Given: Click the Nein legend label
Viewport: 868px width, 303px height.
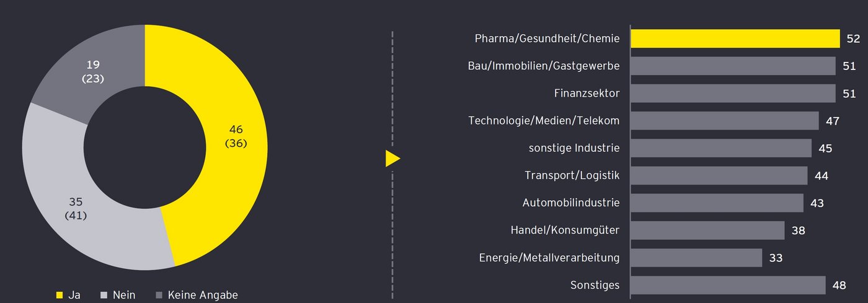Looking at the screenshot, I should point(124,295).
